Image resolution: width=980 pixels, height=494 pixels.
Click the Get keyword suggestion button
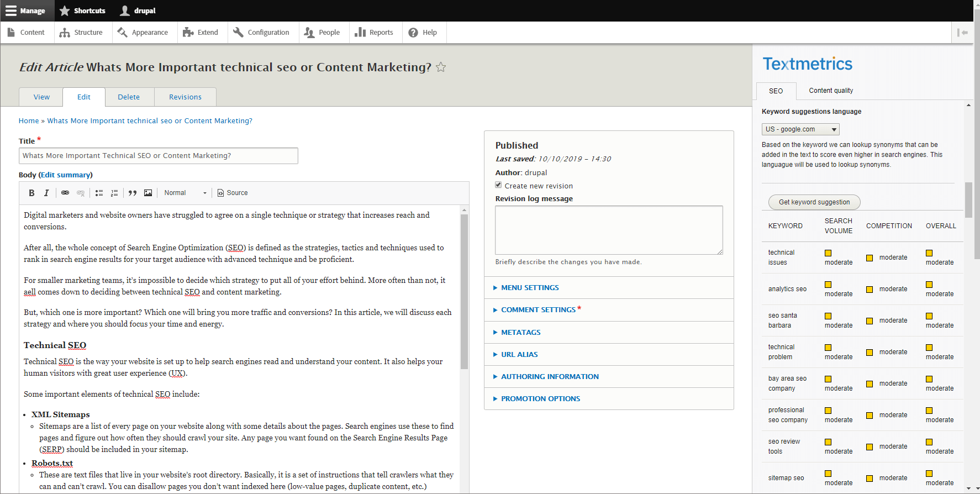(x=814, y=202)
